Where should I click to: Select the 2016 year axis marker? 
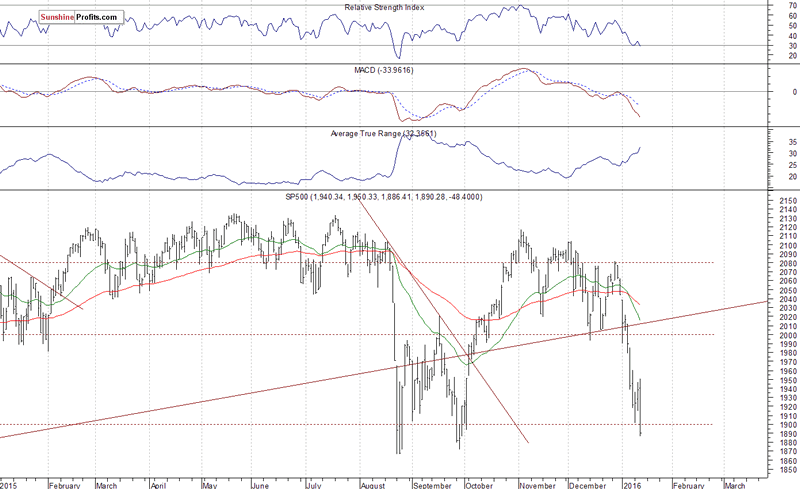point(633,485)
